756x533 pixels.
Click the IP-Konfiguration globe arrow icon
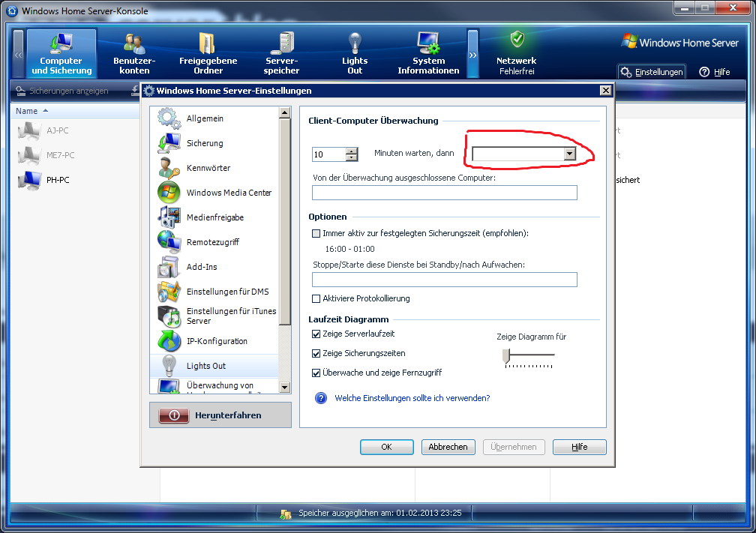point(169,340)
